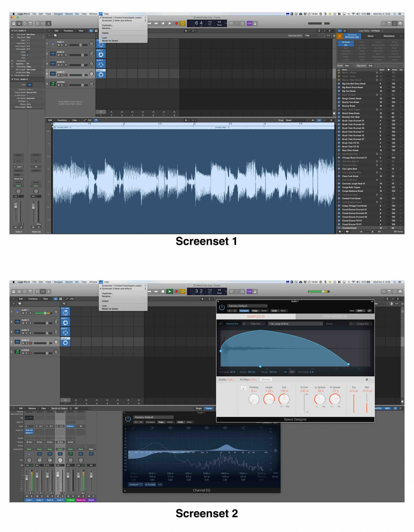Switch to the Synthesized IR tab
414x532 pixels.
click(x=335, y=316)
